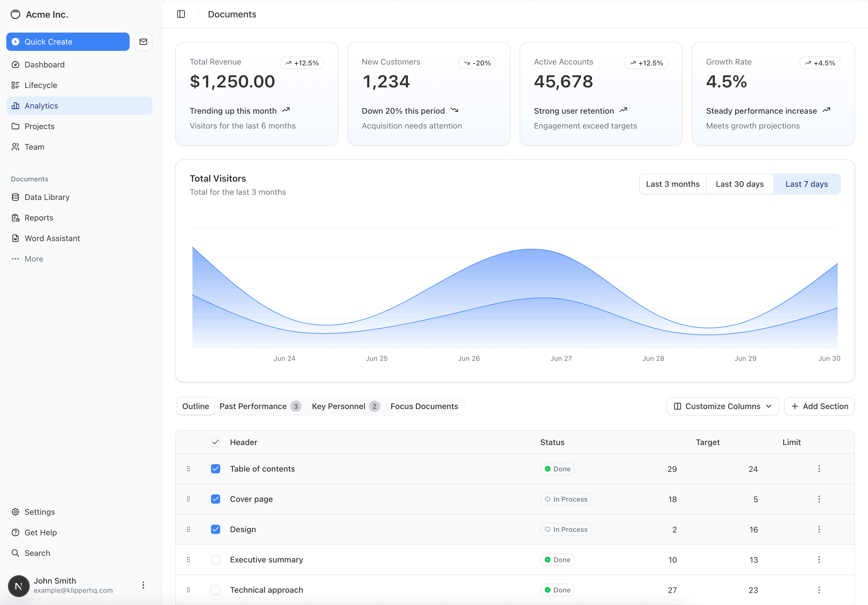Open the inbox mail icon button
Viewport: 868px width, 605px height.
[143, 42]
